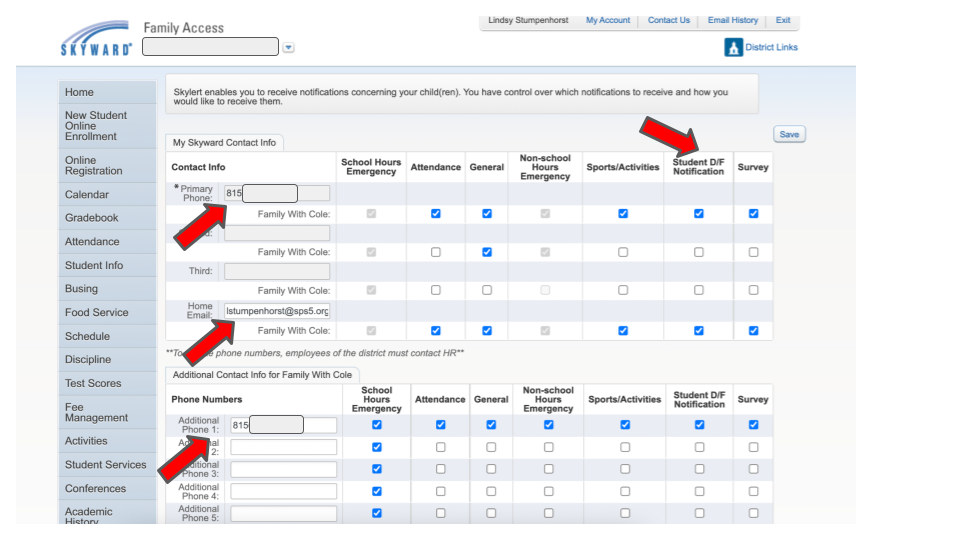The height and width of the screenshot is (540, 960).
Task: Open Fee Management page
Action: [x=107, y=413]
